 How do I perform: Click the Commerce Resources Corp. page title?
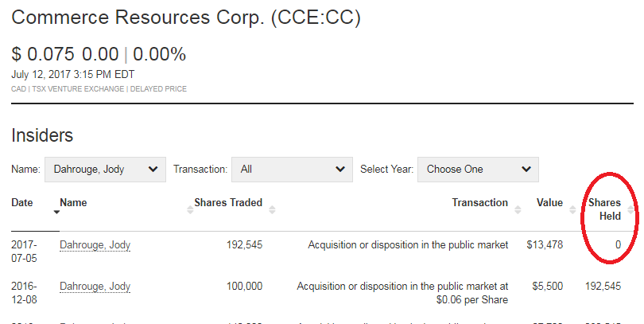point(185,18)
